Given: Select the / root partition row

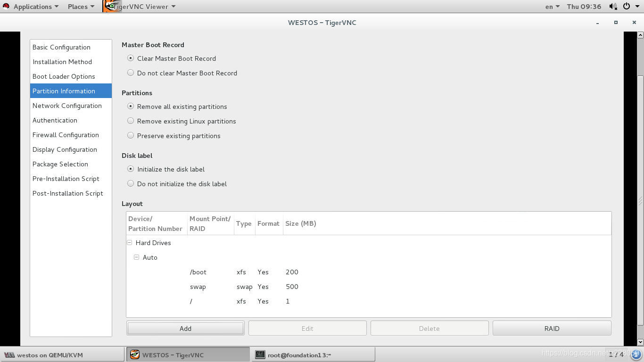Looking at the screenshot, I should click(369, 301).
